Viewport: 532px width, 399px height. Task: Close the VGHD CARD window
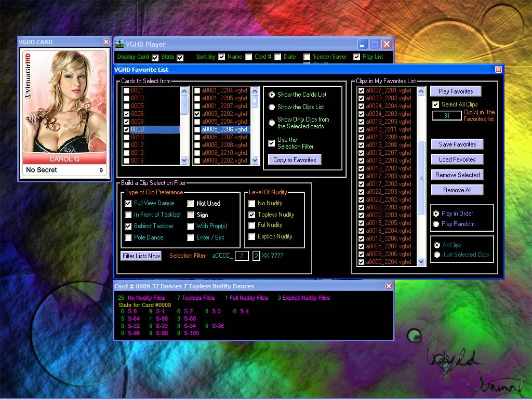pyautogui.click(x=106, y=42)
